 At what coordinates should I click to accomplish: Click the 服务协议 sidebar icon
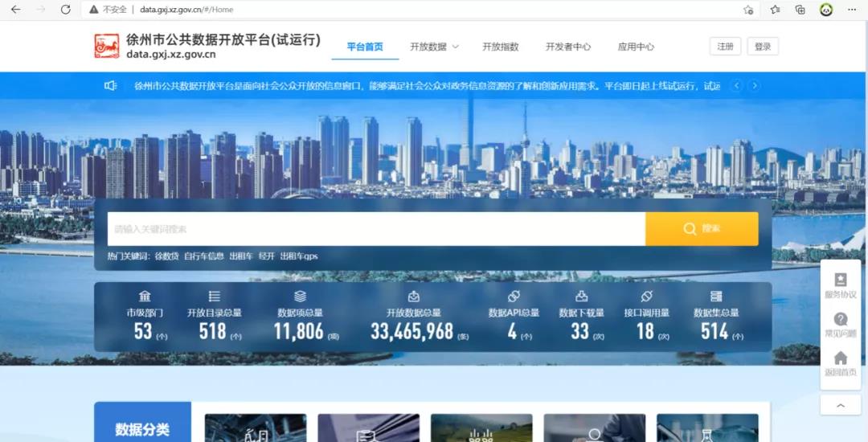pyautogui.click(x=840, y=280)
